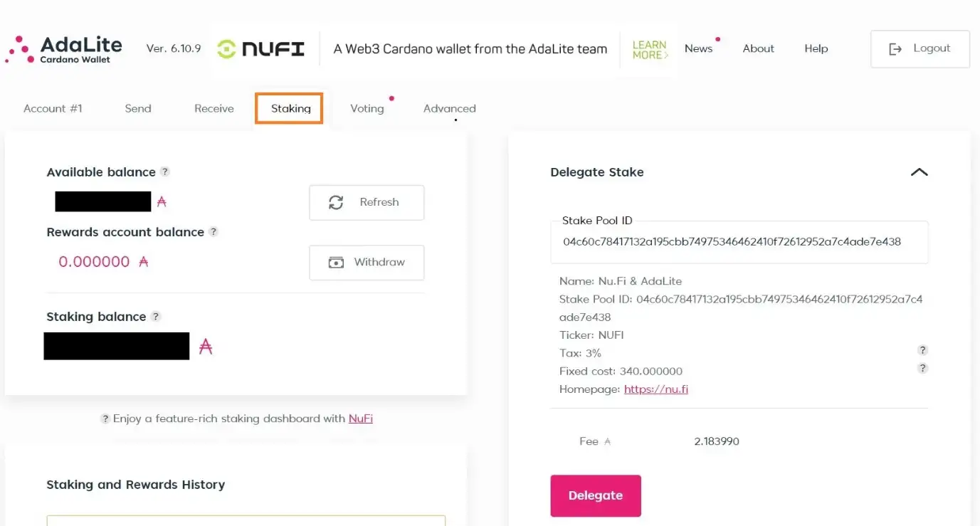
Task: Click the Available balance help icon
Action: [x=165, y=172]
